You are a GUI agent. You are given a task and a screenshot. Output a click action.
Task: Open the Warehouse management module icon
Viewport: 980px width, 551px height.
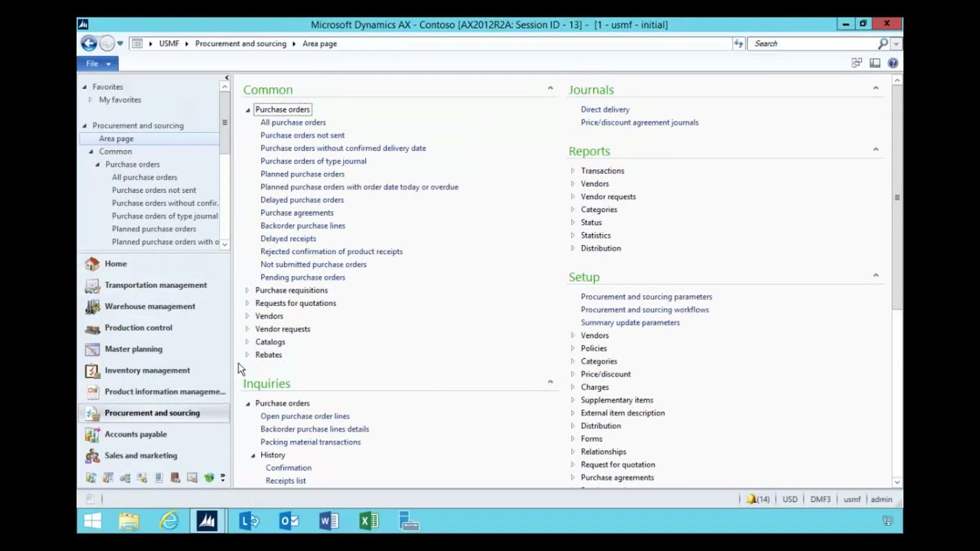click(93, 307)
